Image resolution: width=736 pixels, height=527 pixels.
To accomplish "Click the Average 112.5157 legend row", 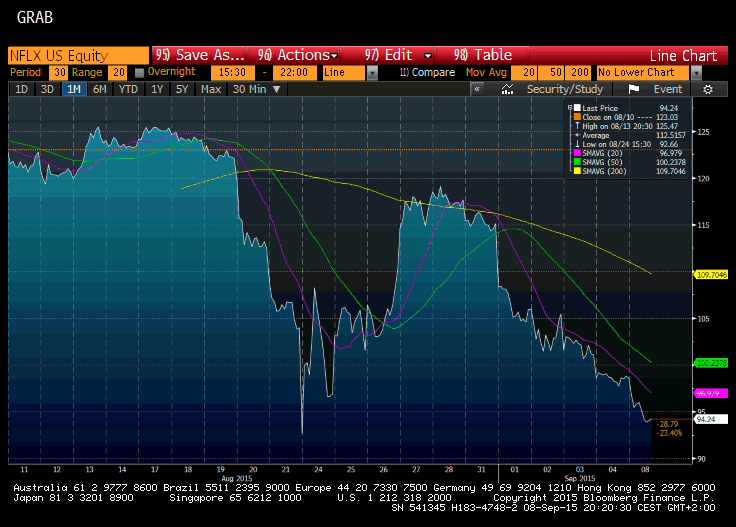I will pyautogui.click(x=630, y=135).
